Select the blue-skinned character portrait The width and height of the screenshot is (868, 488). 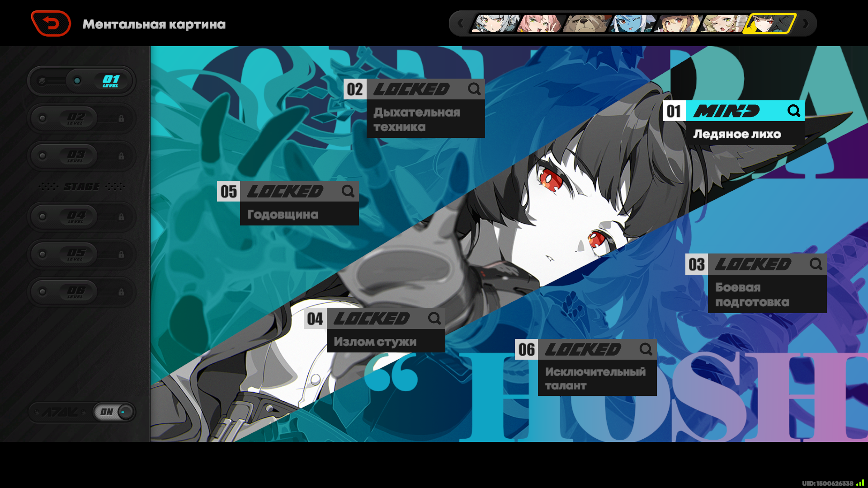pos(632,23)
